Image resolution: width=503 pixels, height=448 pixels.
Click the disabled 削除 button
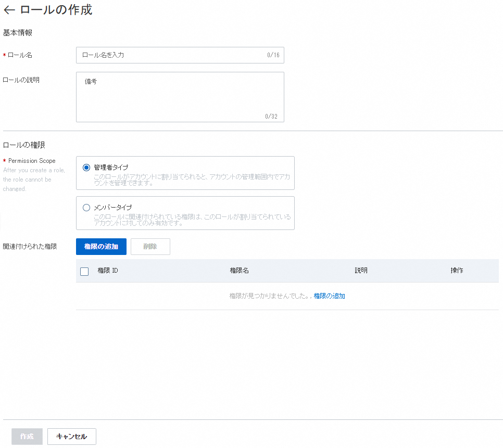click(150, 247)
